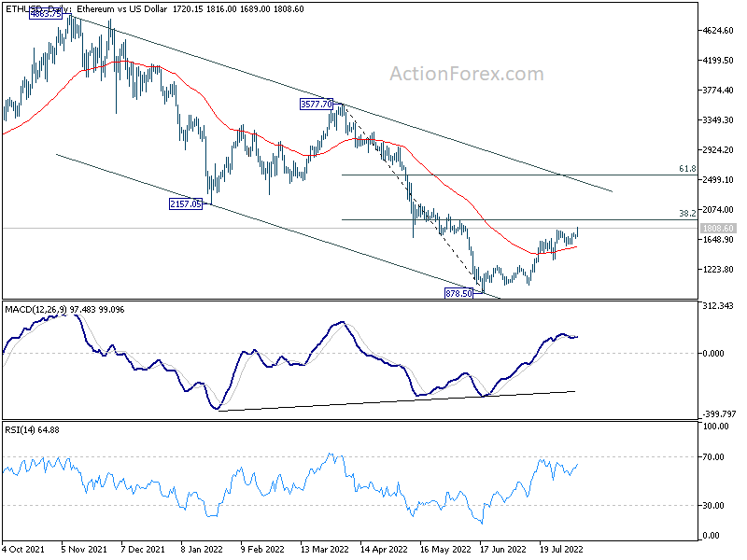Click the 13 Mar 2022 date label
The width and height of the screenshot is (747, 560).
325,550
